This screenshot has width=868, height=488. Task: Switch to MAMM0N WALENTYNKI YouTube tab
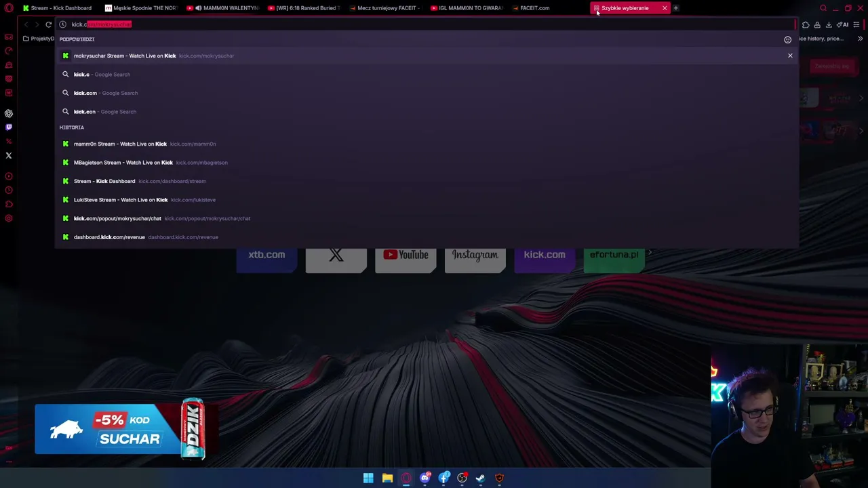click(x=224, y=8)
